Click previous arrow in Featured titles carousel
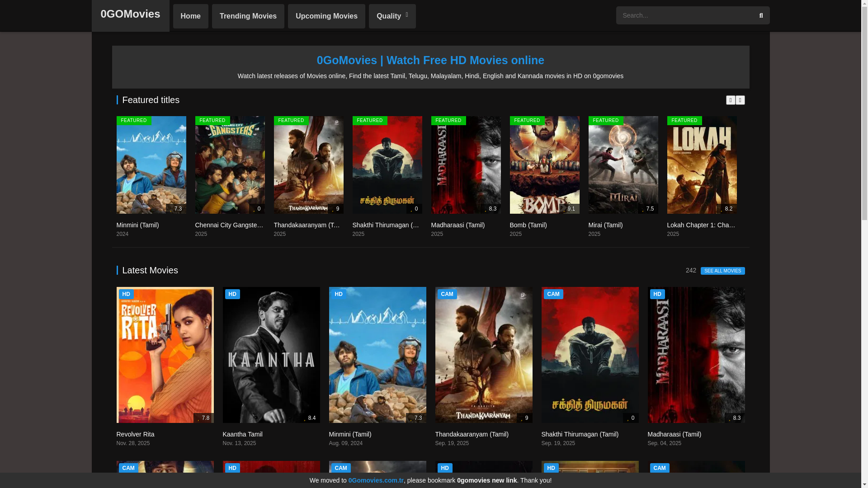The image size is (868, 488). [730, 100]
